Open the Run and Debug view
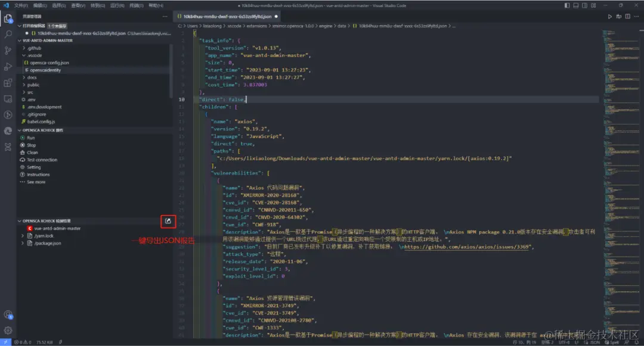Viewport: 644px width, 346px height. (8, 67)
